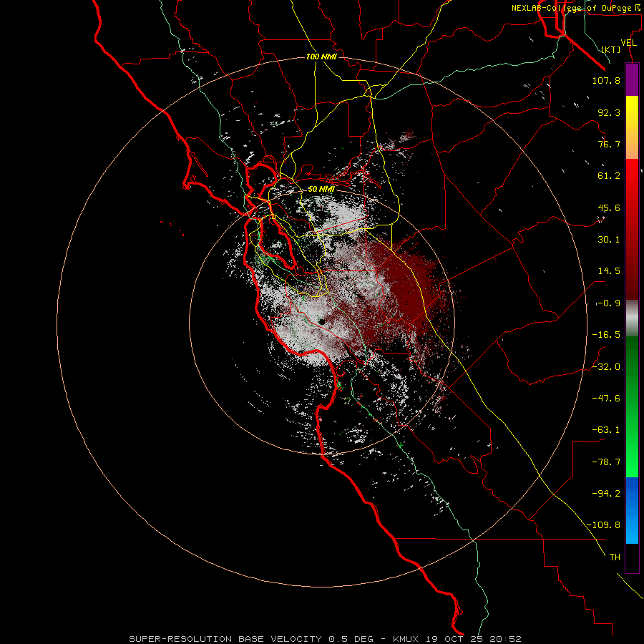Screen dimensions: 644x644
Task: Select the 107.8 legend value
Action: [x=606, y=80]
